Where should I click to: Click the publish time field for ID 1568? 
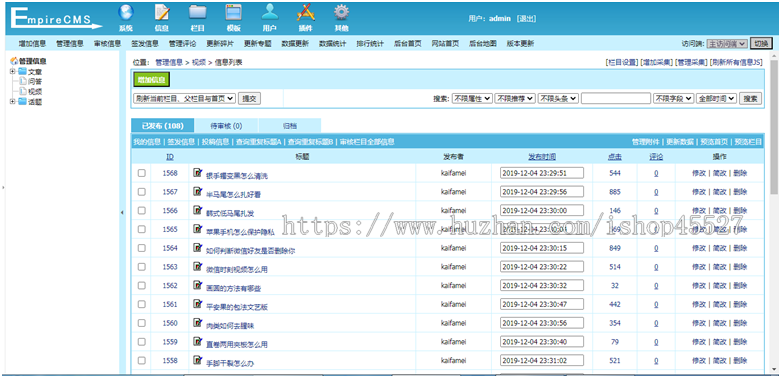pos(542,173)
